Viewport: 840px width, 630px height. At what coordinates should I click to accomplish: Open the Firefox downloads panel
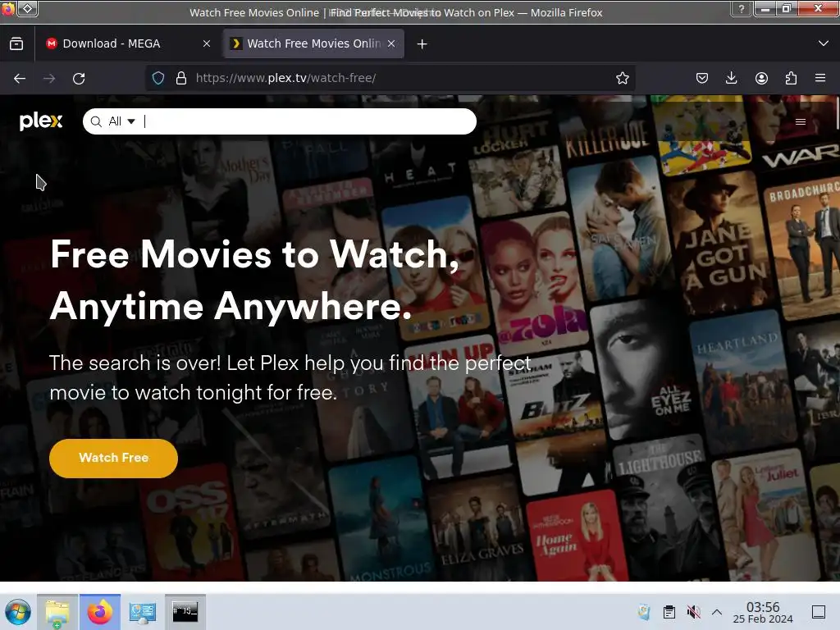pos(731,78)
